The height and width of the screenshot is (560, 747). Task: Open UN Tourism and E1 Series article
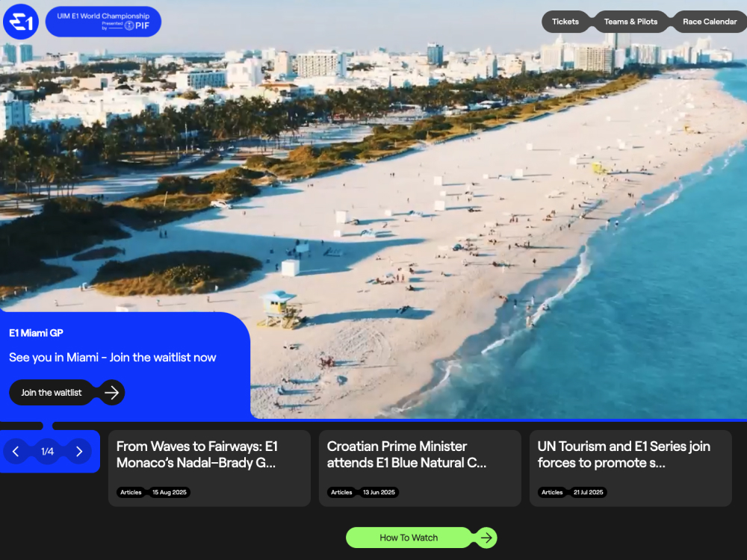click(x=630, y=455)
